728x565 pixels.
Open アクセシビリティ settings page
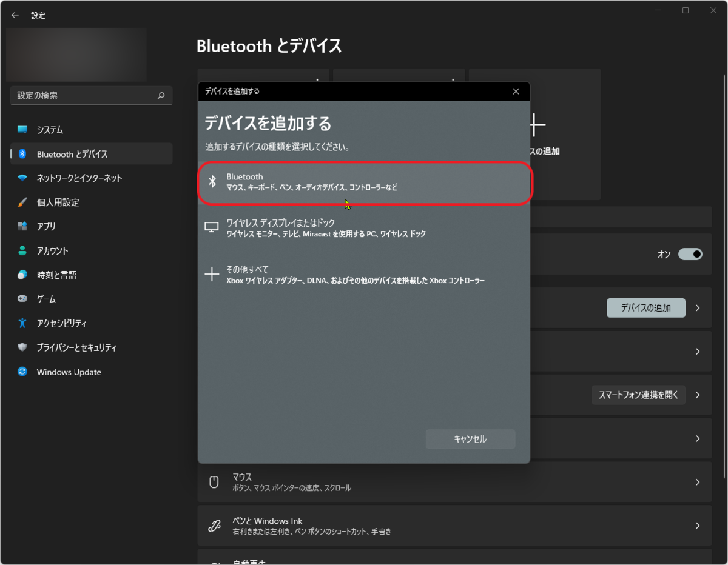tap(91, 324)
